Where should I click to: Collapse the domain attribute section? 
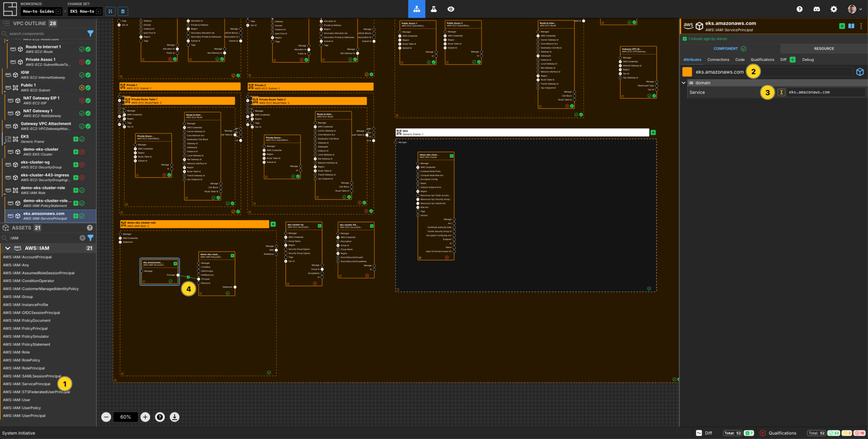coord(684,83)
